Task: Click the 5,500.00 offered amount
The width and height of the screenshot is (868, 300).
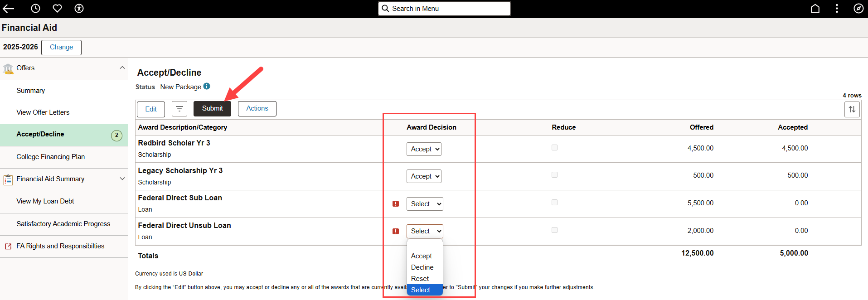Action: (701, 203)
